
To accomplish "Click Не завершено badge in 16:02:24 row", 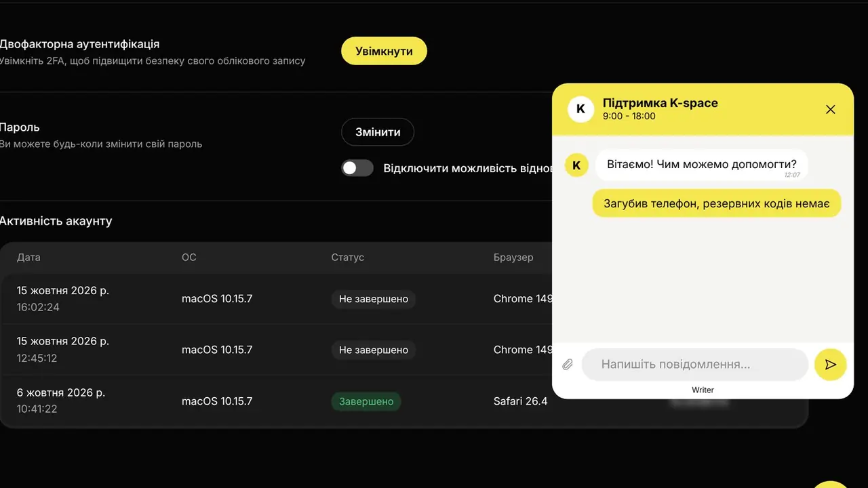I will coord(374,299).
